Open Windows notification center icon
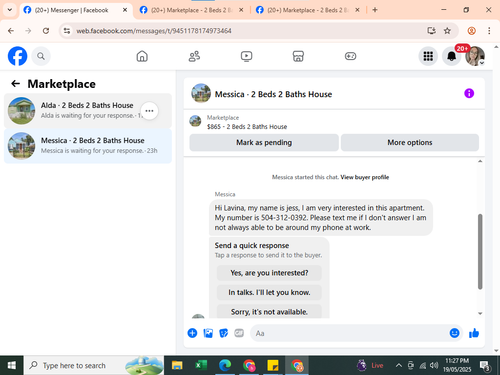The height and width of the screenshot is (375, 500). [485, 366]
